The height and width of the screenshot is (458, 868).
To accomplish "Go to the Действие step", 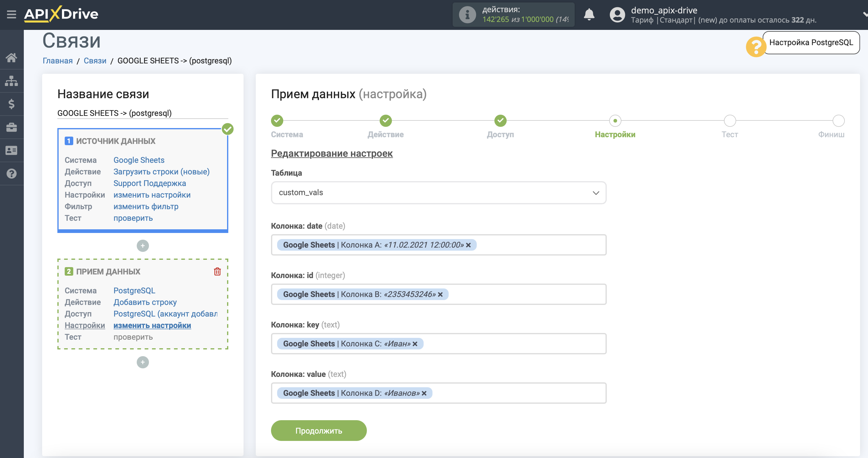I will pyautogui.click(x=385, y=120).
